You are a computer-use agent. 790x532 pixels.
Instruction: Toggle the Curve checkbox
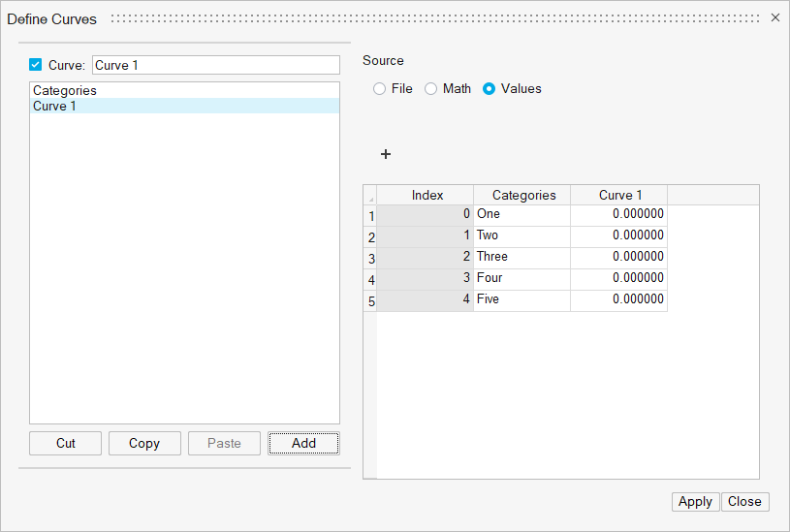36,65
